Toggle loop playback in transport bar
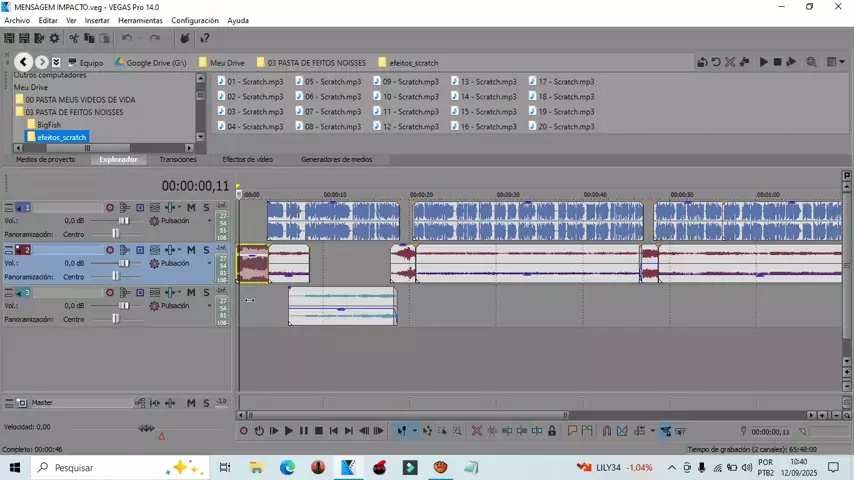Image resolution: width=854 pixels, height=480 pixels. click(258, 431)
